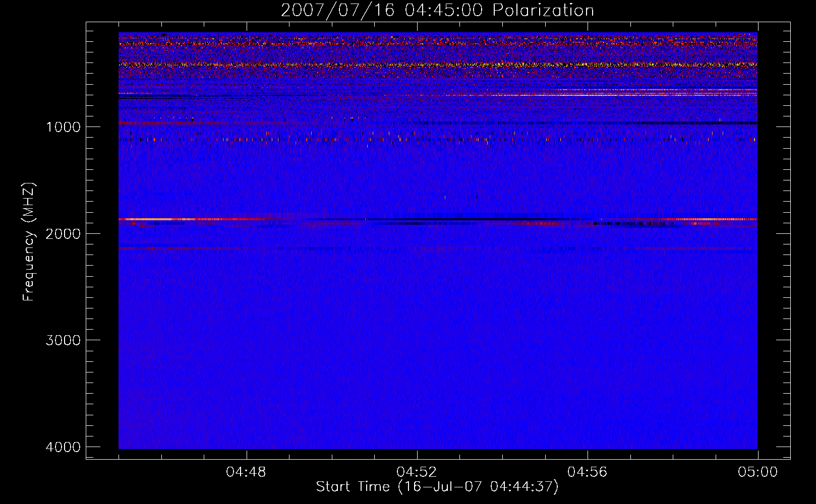The width and height of the screenshot is (816, 504).
Task: Click the 04:52 time tick label
Action: click(x=417, y=472)
